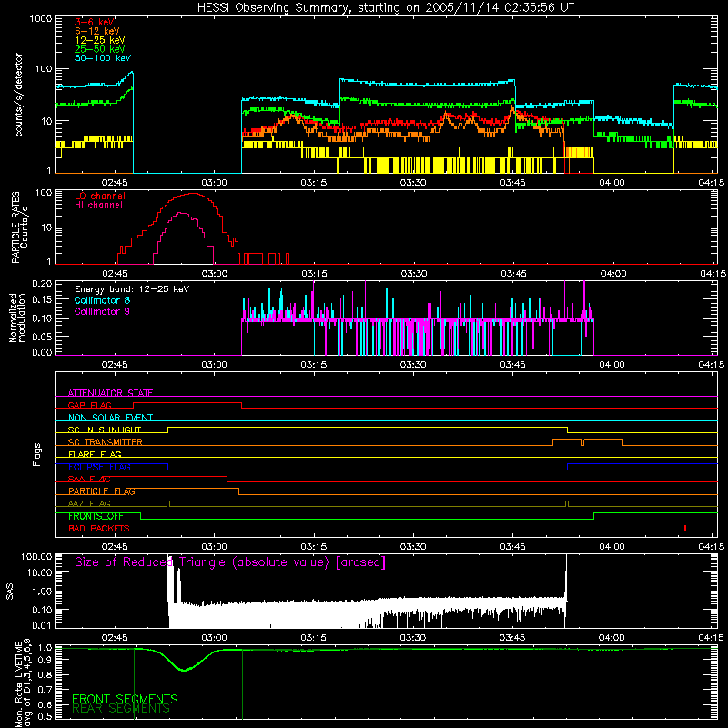Click the 'NON SOLAR EVENT' flag label
Image resolution: width=728 pixels, height=728 pixels.
pyautogui.click(x=110, y=418)
